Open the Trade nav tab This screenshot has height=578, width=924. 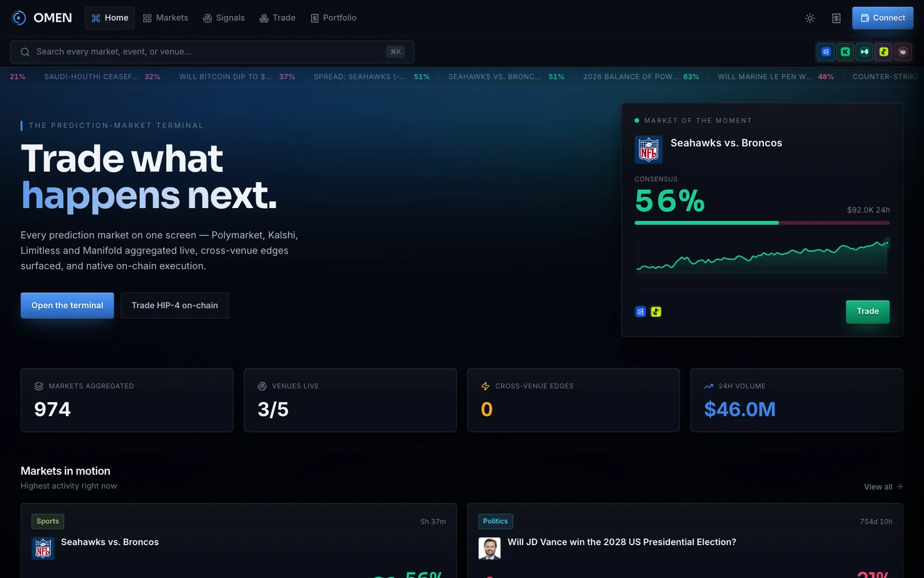(x=277, y=18)
